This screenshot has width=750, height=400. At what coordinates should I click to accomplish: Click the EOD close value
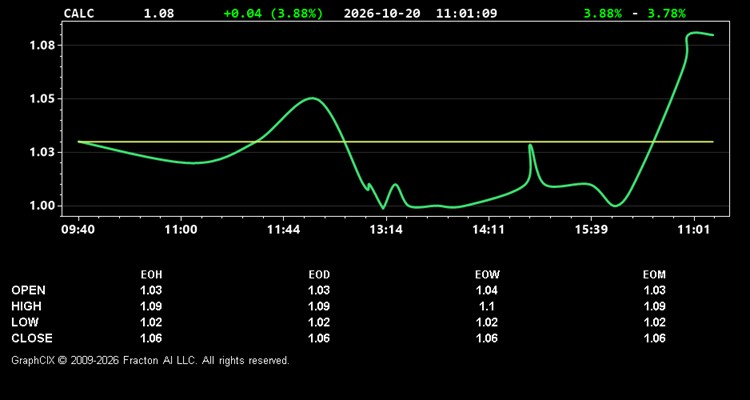coord(319,338)
